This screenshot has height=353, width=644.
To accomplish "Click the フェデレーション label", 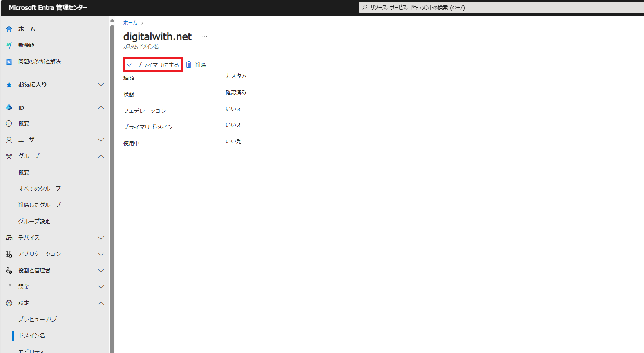I will [x=145, y=111].
